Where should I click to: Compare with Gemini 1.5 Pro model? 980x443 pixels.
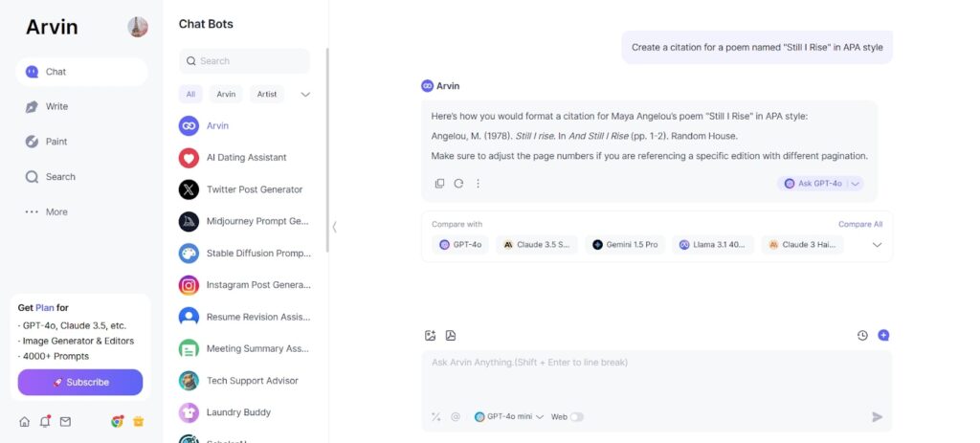(x=626, y=245)
